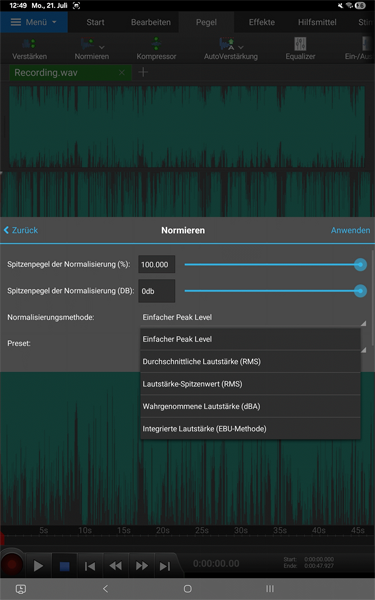Rewind the audio

(116, 566)
